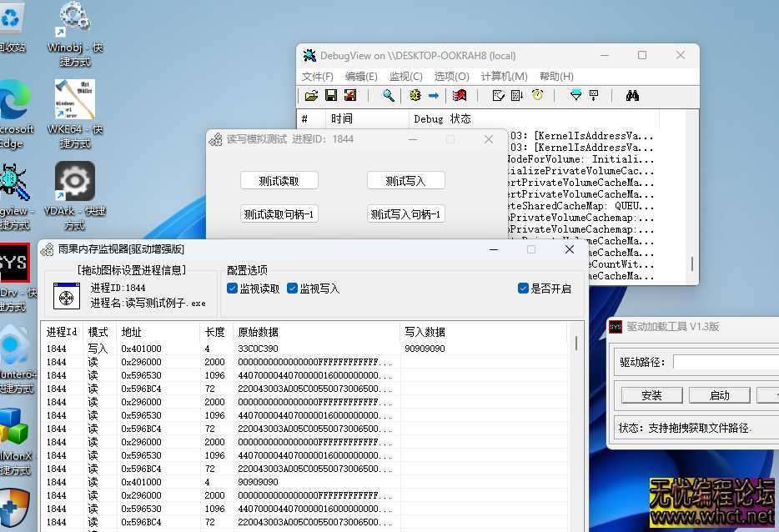Image resolution: width=779 pixels, height=532 pixels.
Task: Click 启动 in the driver loader tool
Action: point(721,394)
